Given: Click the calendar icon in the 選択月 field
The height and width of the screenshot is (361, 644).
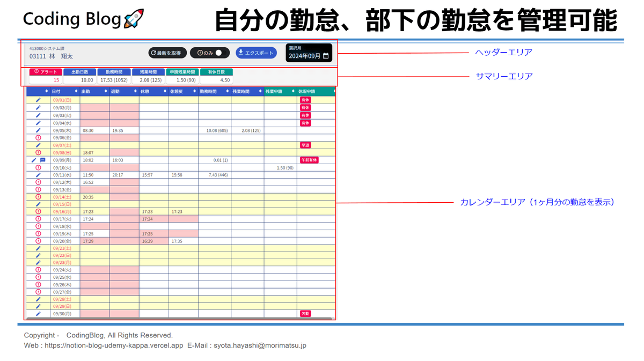Looking at the screenshot, I should pos(326,56).
